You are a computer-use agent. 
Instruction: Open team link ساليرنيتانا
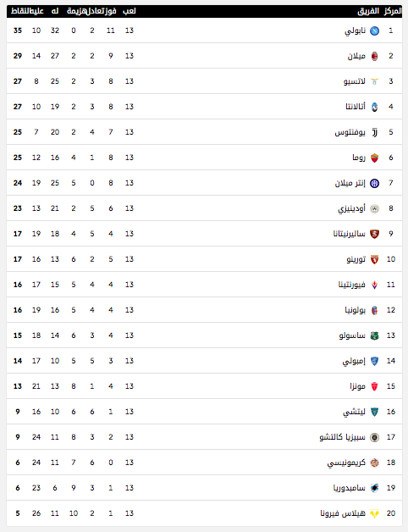tap(349, 234)
